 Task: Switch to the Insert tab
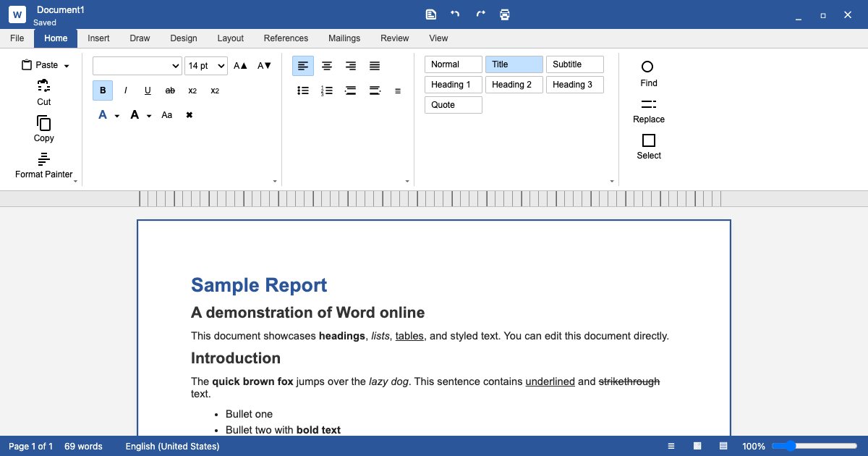[98, 38]
